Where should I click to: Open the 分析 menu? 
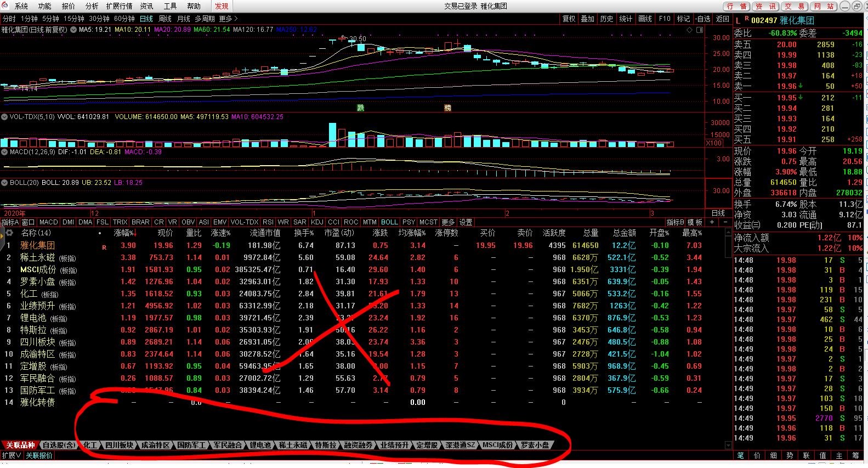pyautogui.click(x=92, y=6)
